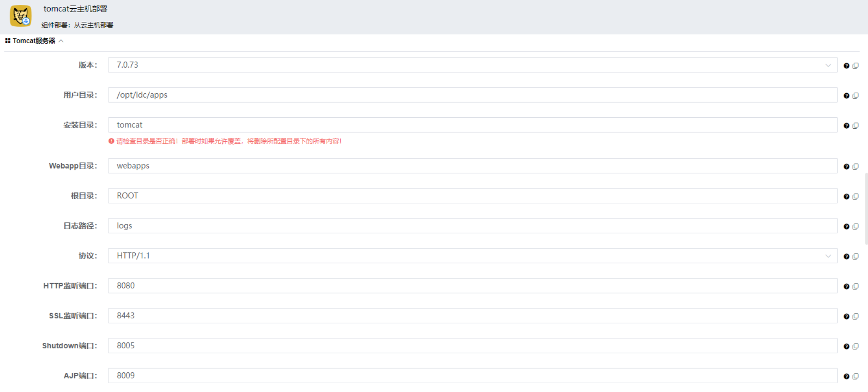Click the 根目录 field label

84,196
